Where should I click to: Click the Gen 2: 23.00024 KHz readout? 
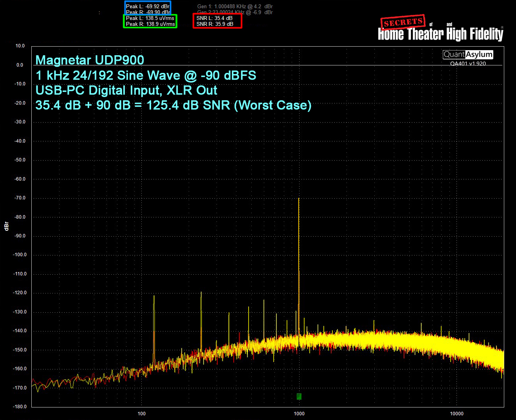tap(235, 12)
